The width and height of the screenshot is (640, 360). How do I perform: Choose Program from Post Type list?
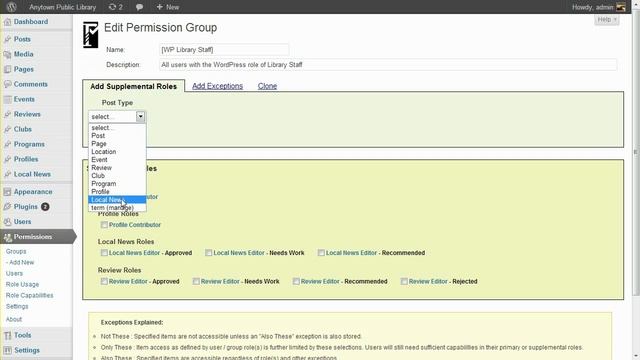click(x=117, y=184)
